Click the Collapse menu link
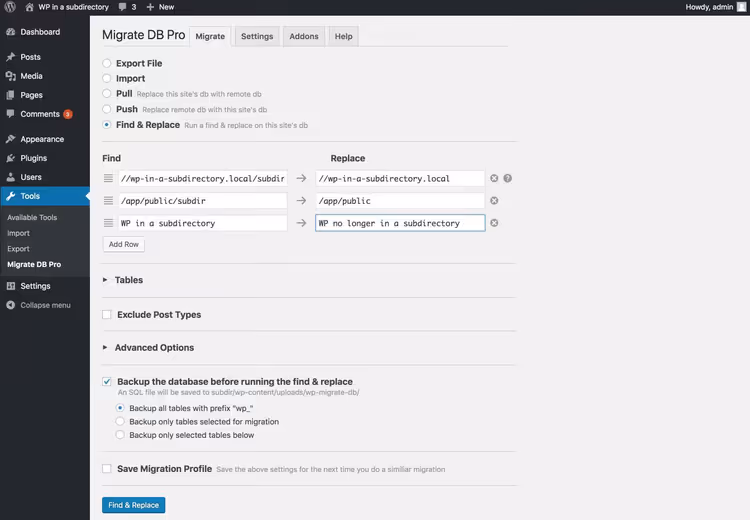This screenshot has width=750, height=520. point(45,305)
